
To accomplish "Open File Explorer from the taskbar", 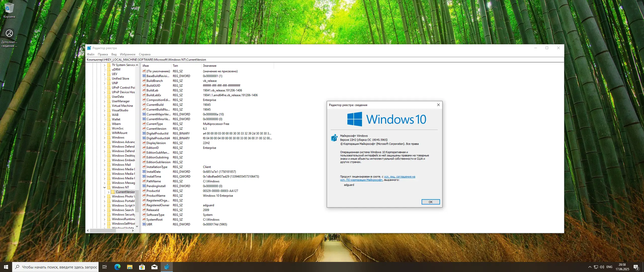I will [130, 267].
